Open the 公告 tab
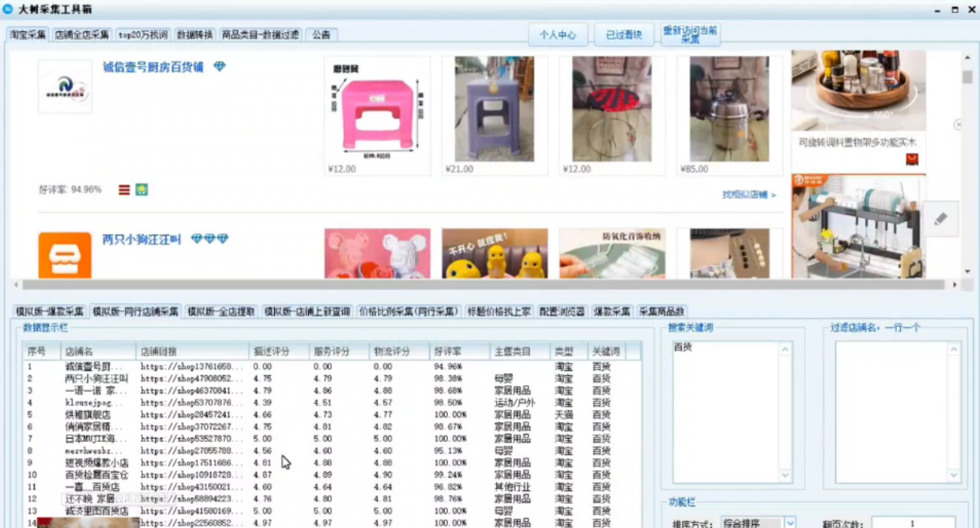980x528 pixels. point(321,35)
